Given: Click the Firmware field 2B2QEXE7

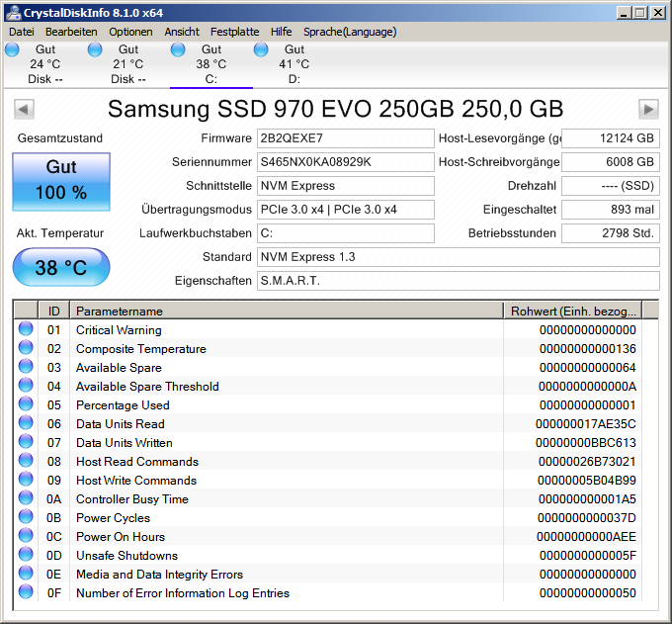Looking at the screenshot, I should [x=346, y=138].
